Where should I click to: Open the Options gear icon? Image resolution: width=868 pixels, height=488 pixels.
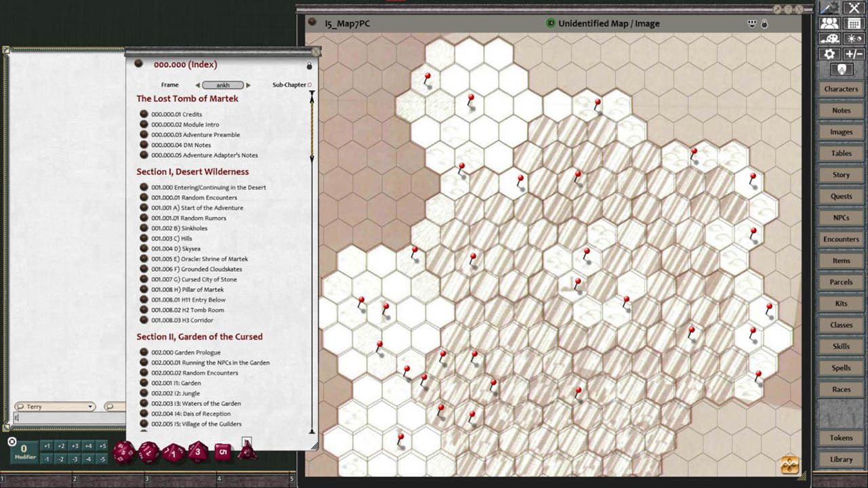829,54
